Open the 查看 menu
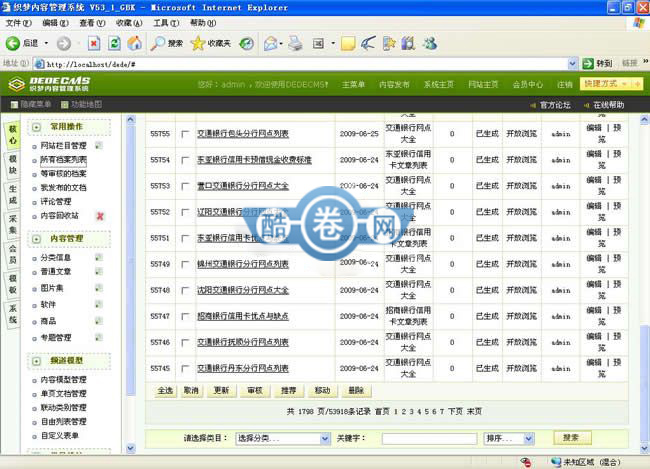The width and height of the screenshot is (650, 469). tap(92, 23)
